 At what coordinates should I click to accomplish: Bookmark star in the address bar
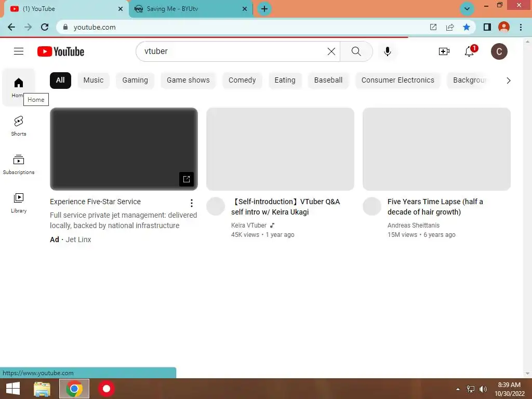pyautogui.click(x=467, y=27)
